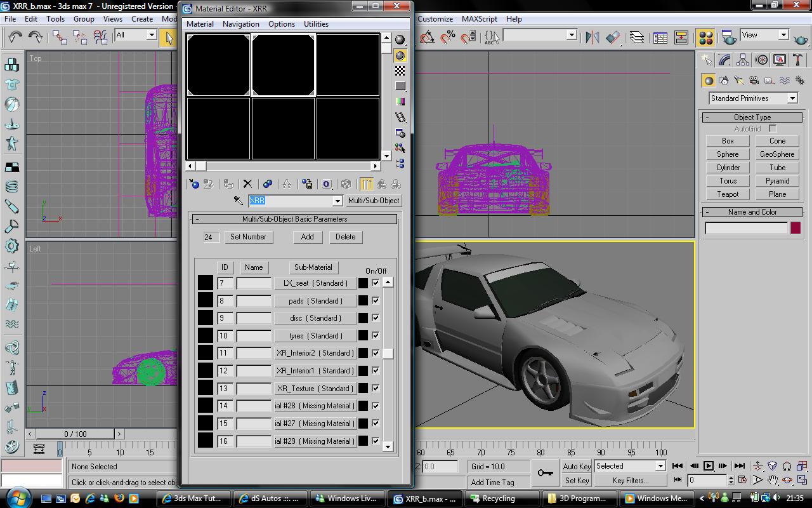Select the Utilities hammer panel tab
Image resolution: width=812 pixels, height=508 pixels.
point(797,60)
